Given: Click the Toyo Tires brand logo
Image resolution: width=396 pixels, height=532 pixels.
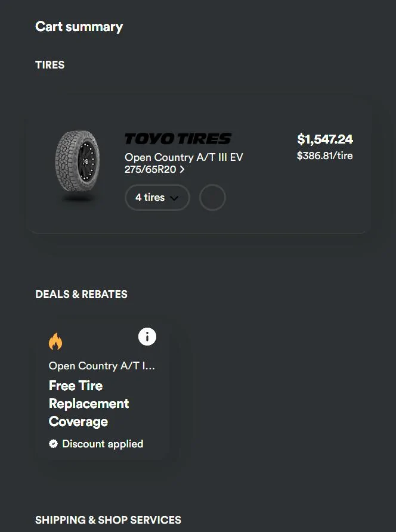Looking at the screenshot, I should click(178, 139).
